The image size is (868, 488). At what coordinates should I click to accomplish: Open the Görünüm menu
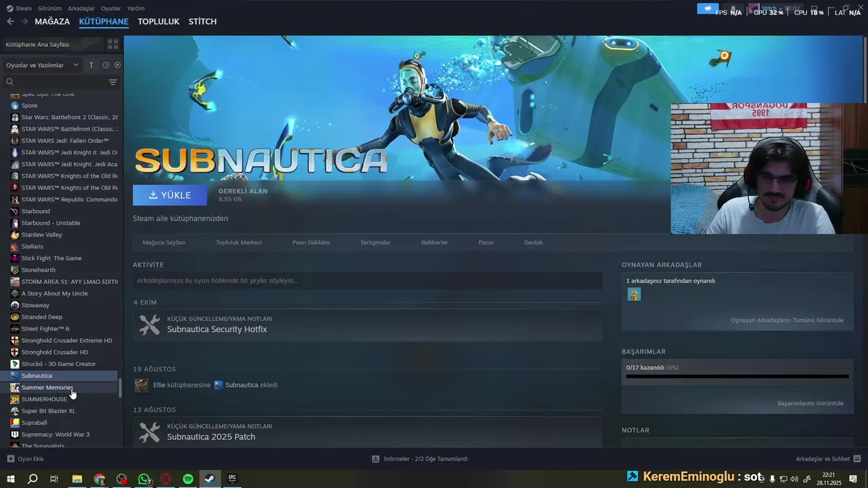coord(50,8)
